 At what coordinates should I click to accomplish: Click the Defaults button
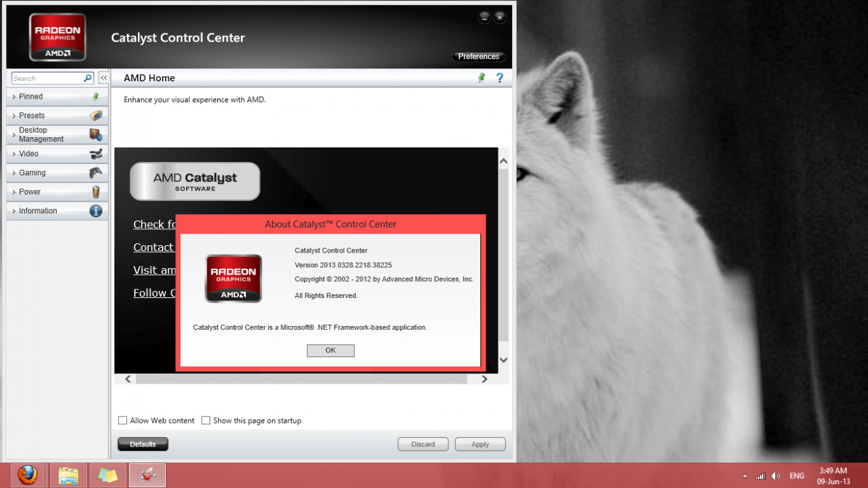click(x=142, y=444)
